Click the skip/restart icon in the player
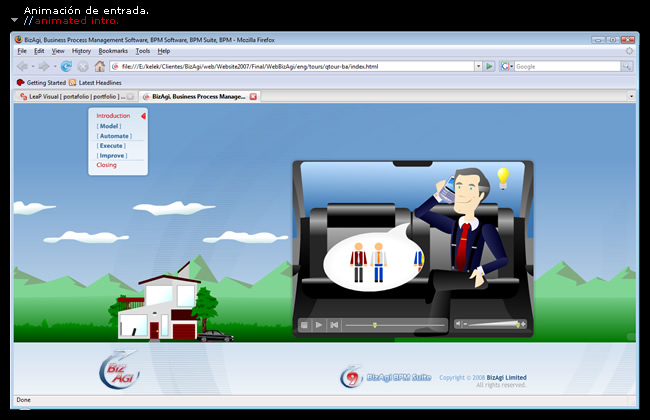 coord(334,325)
